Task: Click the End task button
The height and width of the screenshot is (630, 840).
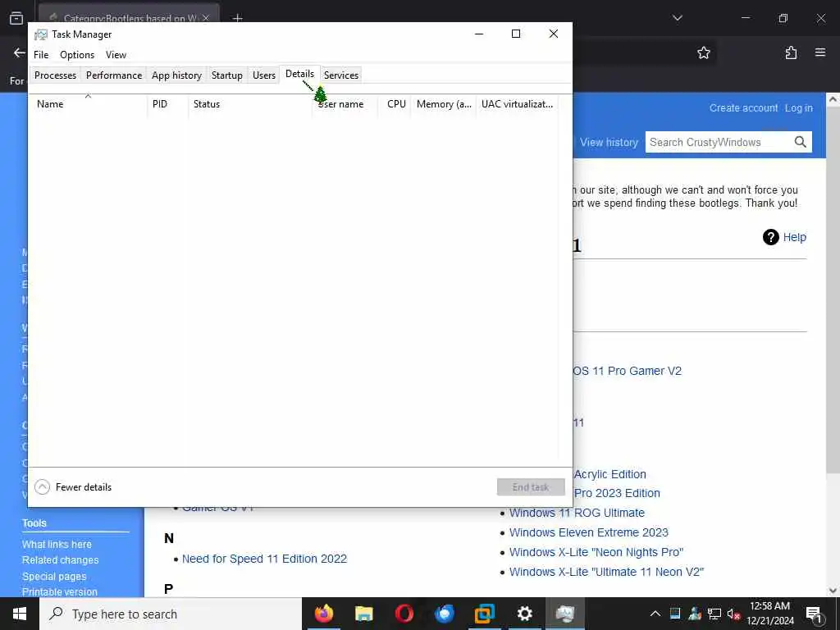Action: (531, 487)
